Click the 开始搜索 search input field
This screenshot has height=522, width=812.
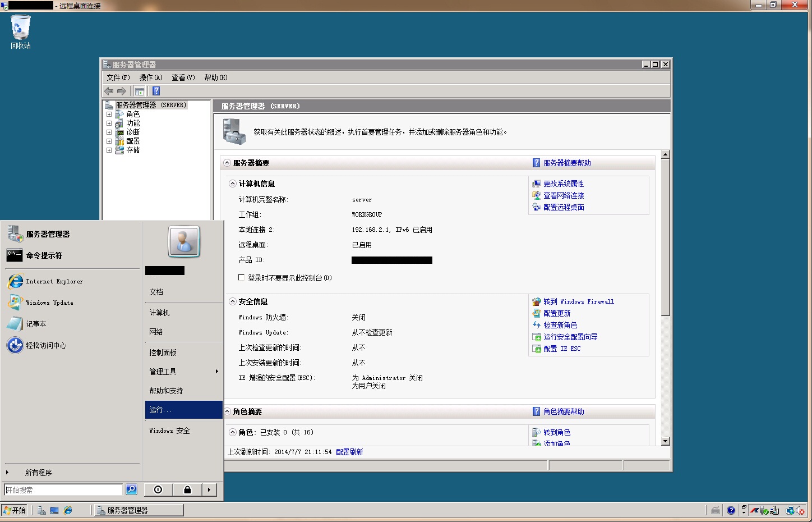[x=63, y=489]
